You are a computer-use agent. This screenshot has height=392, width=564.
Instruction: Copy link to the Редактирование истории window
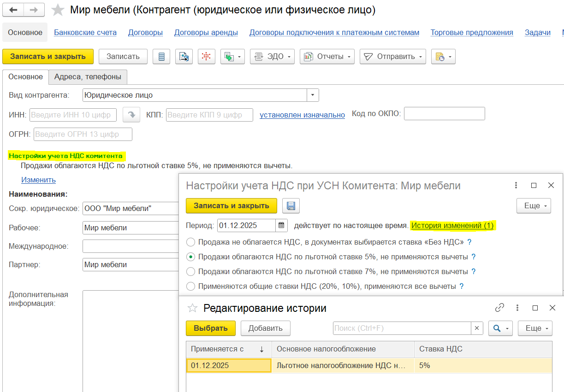point(499,308)
